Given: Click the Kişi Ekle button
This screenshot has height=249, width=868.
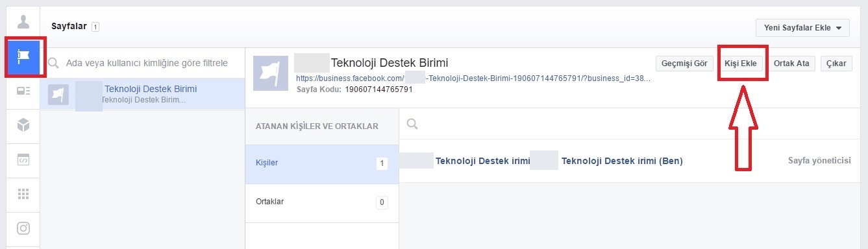Looking at the screenshot, I should click(741, 64).
